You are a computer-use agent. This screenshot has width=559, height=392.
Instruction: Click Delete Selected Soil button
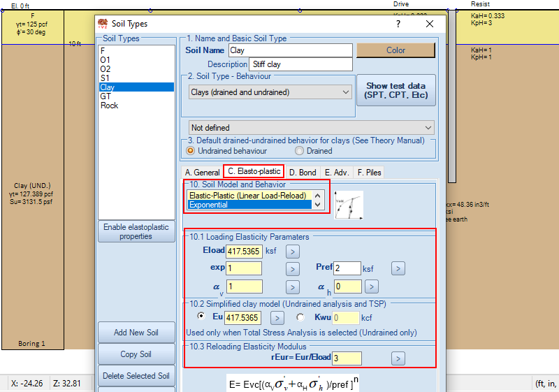(136, 376)
